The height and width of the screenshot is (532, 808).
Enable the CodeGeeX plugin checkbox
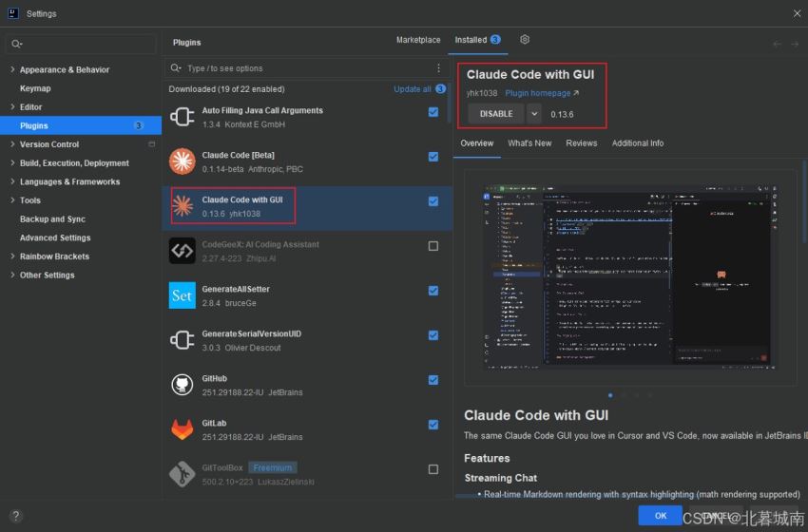[433, 246]
